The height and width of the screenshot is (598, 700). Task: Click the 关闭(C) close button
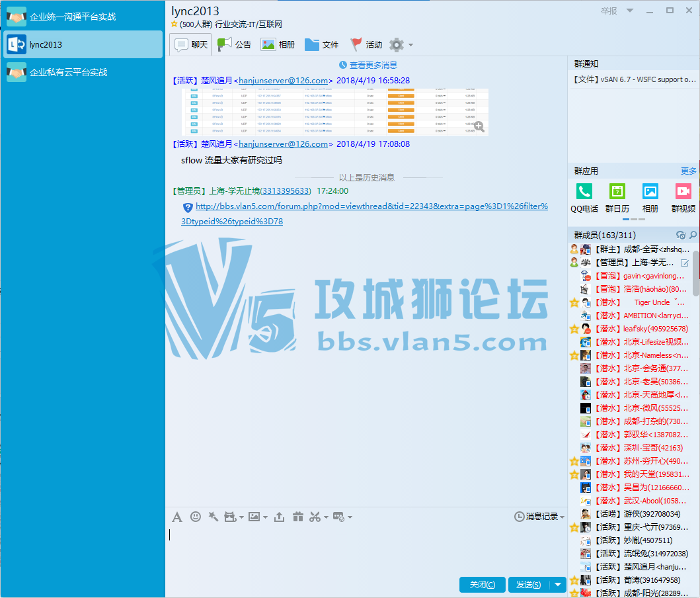tap(482, 585)
